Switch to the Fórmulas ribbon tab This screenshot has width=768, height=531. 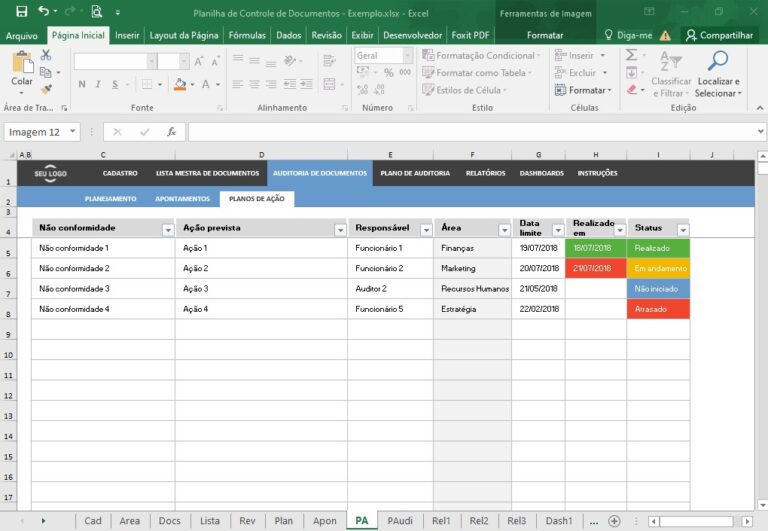247,35
